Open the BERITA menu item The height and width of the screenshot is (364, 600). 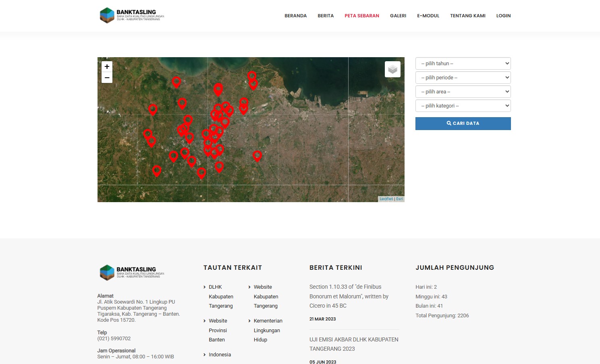click(x=326, y=16)
